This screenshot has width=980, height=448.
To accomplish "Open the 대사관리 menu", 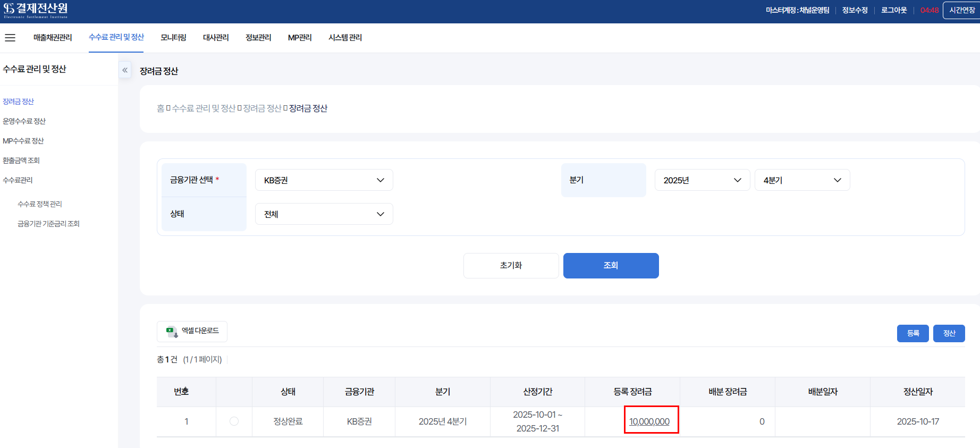I will click(216, 38).
